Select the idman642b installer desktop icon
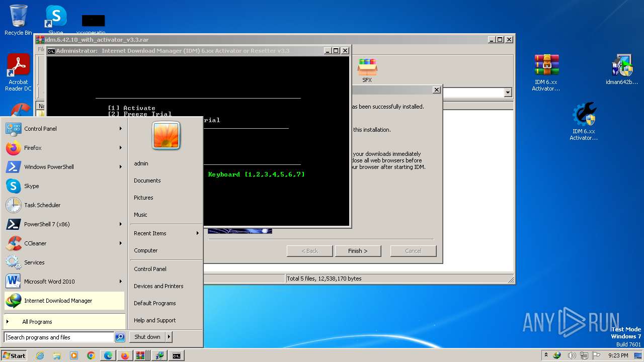644x362 pixels. 622,70
